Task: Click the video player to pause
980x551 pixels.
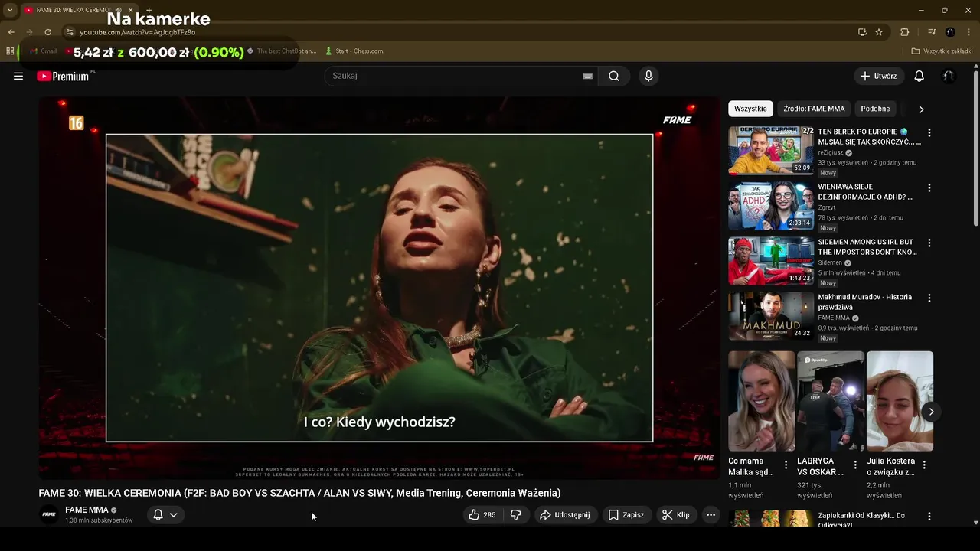Action: click(x=379, y=288)
